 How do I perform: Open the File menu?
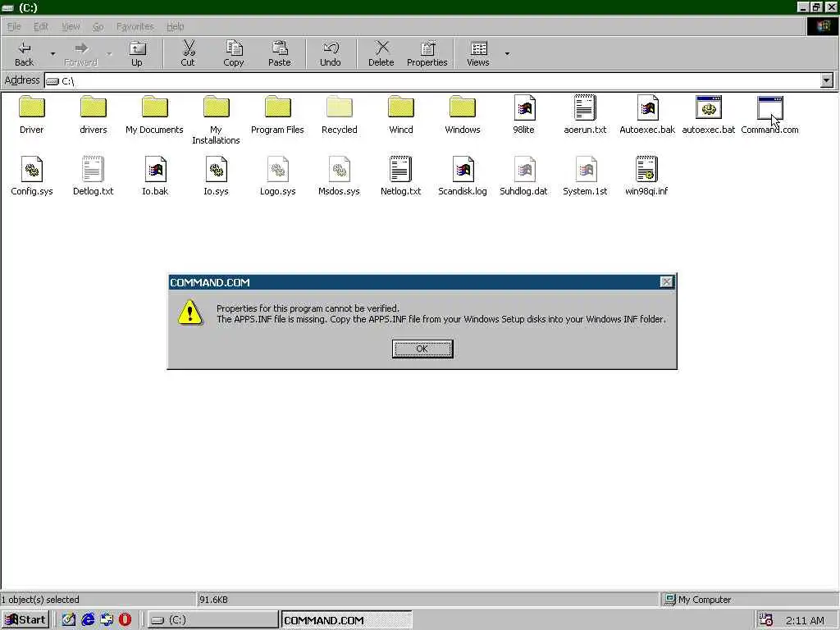tap(14, 26)
